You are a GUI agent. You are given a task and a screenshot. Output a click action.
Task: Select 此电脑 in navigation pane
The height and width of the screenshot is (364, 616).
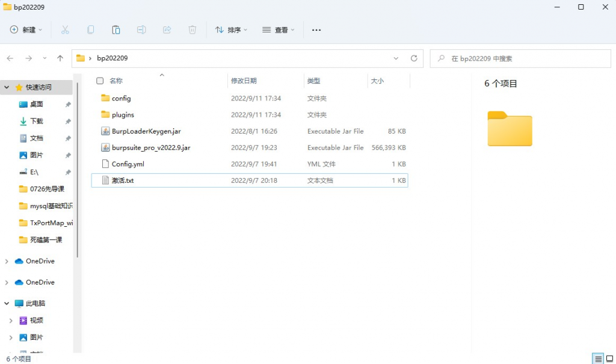coord(35,303)
